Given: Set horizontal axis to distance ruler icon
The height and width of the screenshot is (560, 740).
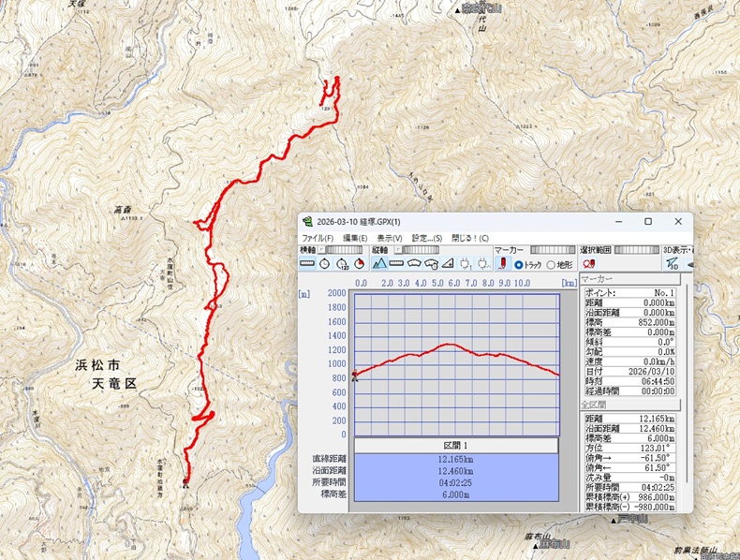Looking at the screenshot, I should coord(308,264).
